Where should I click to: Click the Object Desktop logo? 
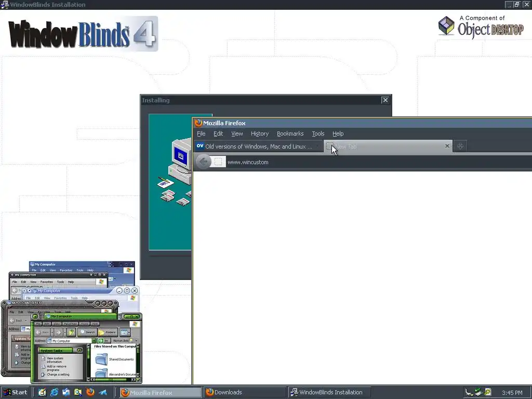(x=481, y=27)
